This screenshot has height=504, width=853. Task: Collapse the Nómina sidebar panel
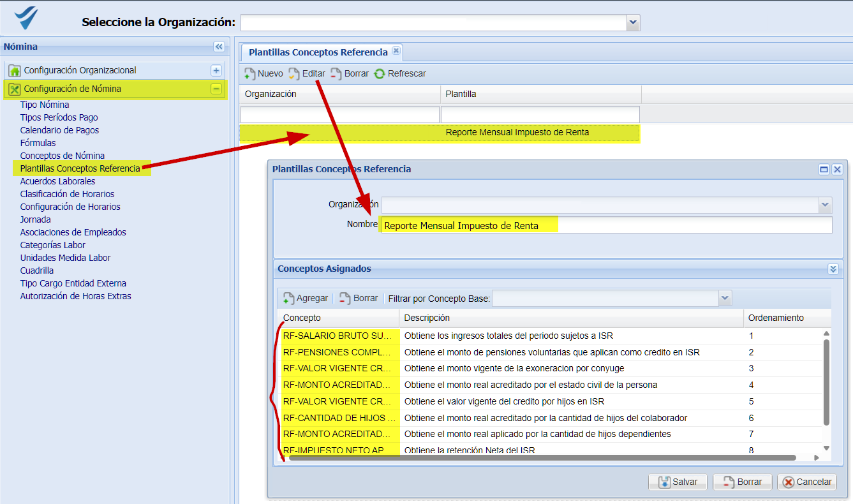pyautogui.click(x=219, y=47)
